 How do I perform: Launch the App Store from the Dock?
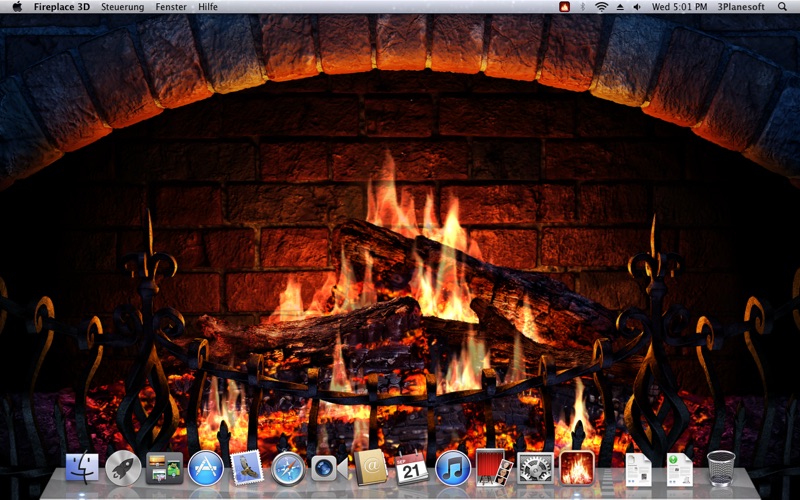click(206, 468)
